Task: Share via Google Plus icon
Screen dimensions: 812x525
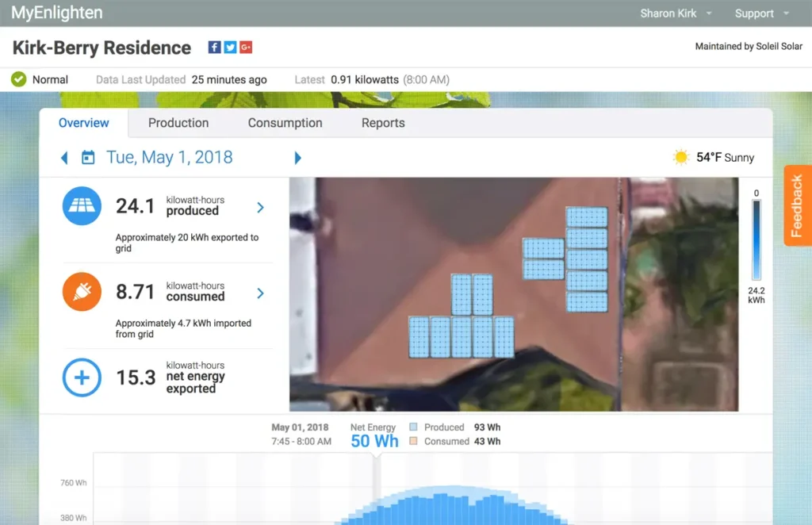Action: pos(246,48)
